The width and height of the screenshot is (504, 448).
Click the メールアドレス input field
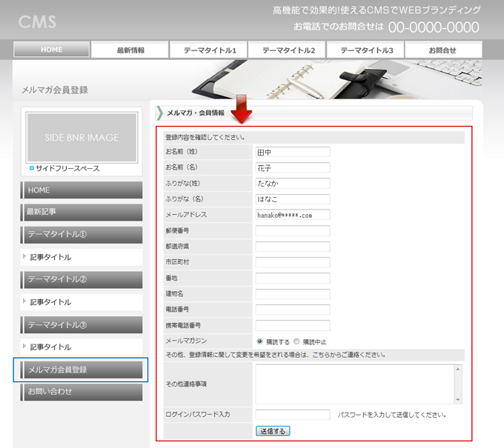292,215
